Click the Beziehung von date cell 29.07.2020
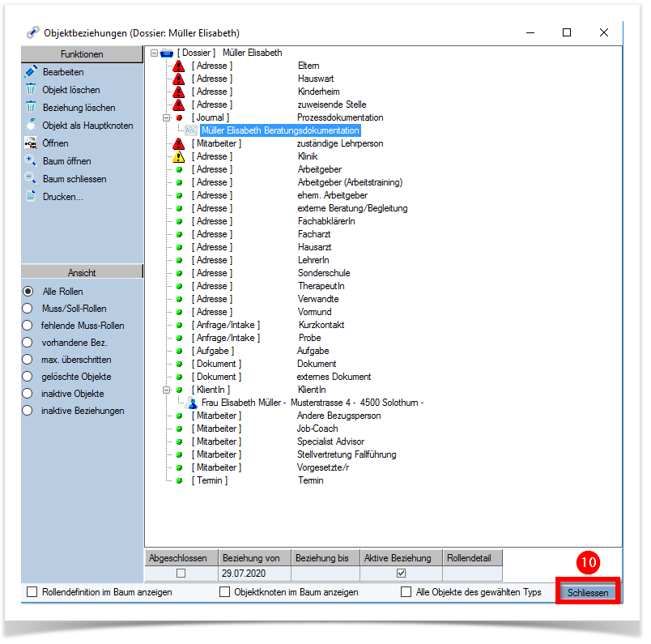The image size is (651, 644). point(254,574)
